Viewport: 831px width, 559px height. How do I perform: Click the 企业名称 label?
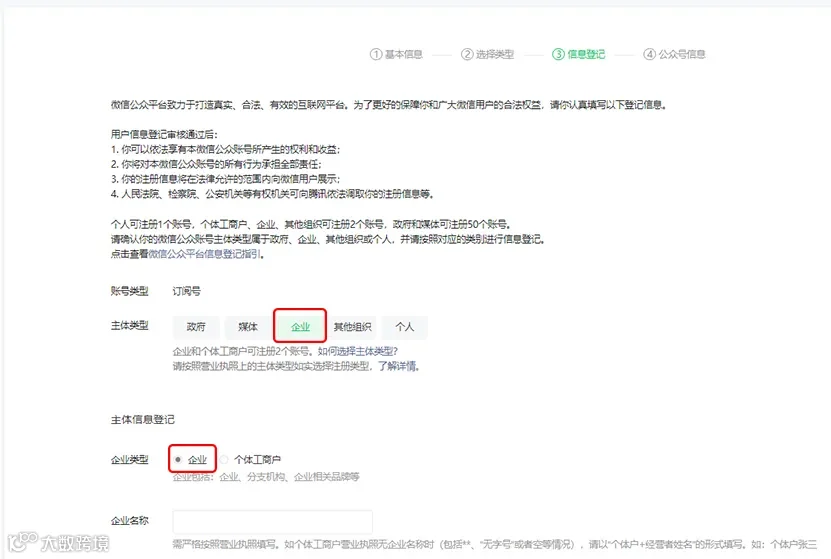tap(129, 521)
